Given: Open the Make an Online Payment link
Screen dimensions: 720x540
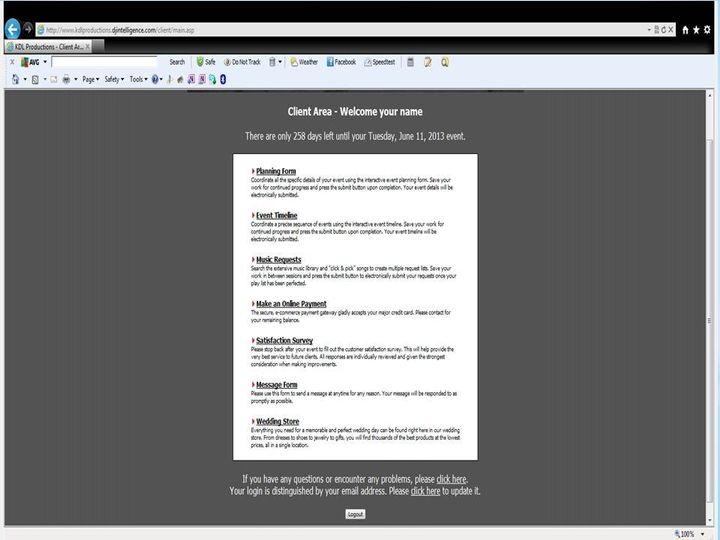Looking at the screenshot, I should (291, 304).
